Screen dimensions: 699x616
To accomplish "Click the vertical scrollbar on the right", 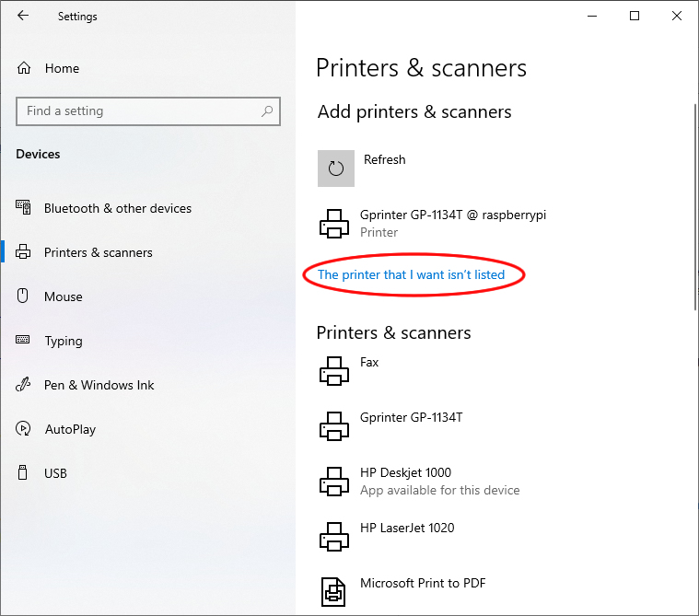I will [695, 207].
